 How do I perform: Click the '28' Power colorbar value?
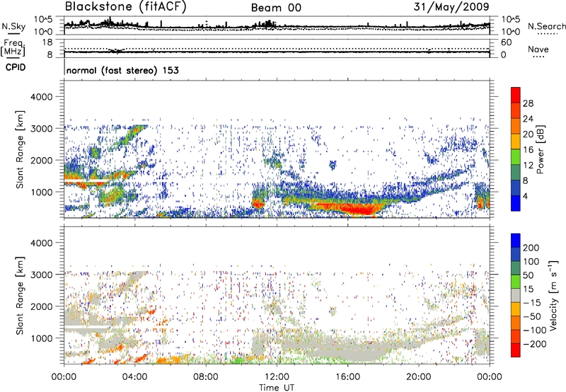click(528, 103)
